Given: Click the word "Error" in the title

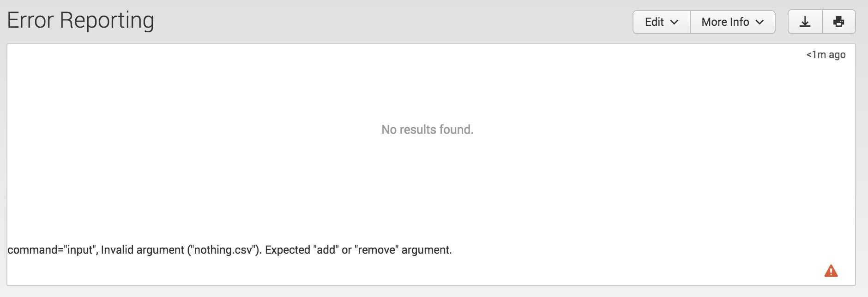Looking at the screenshot, I should pos(30,21).
